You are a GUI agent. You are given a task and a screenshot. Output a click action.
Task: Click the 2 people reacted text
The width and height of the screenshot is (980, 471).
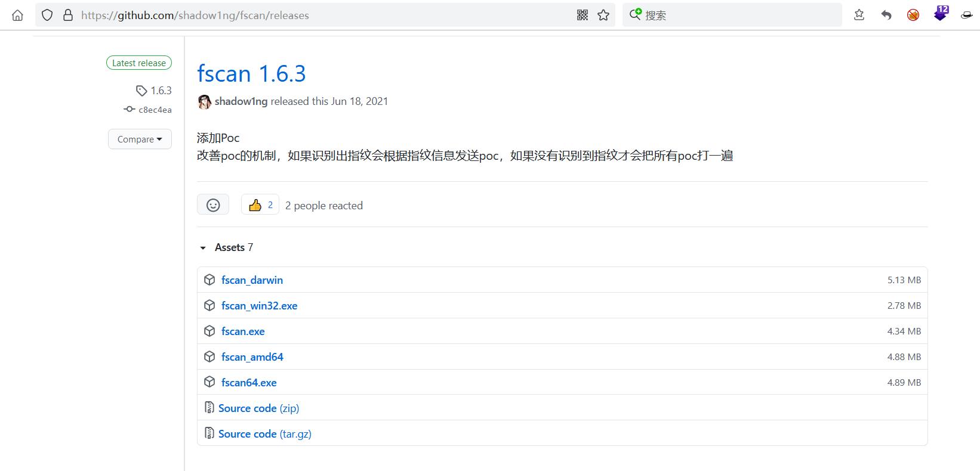(x=324, y=205)
